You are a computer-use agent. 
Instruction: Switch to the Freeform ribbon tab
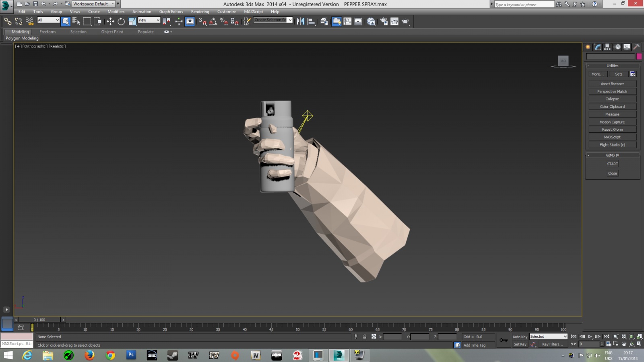click(x=47, y=32)
